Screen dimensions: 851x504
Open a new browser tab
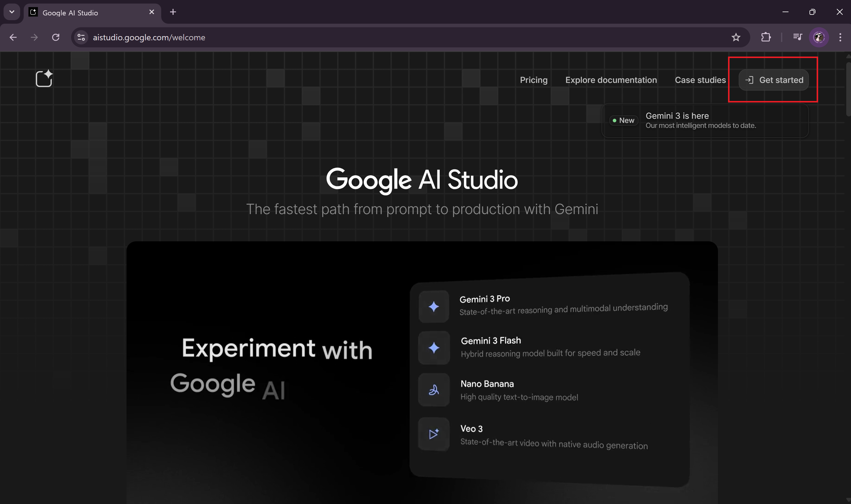173,12
